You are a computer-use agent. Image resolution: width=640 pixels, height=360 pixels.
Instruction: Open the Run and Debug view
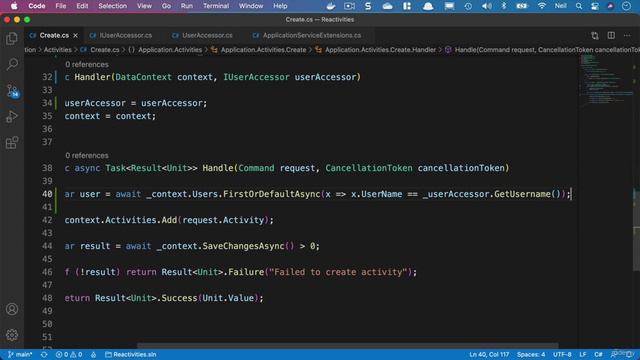12,117
